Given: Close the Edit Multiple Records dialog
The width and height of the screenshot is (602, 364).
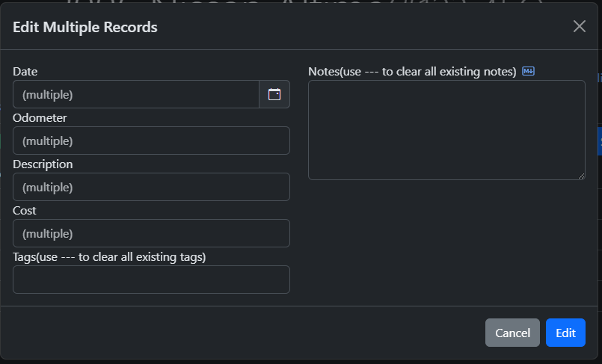Looking at the screenshot, I should (579, 27).
